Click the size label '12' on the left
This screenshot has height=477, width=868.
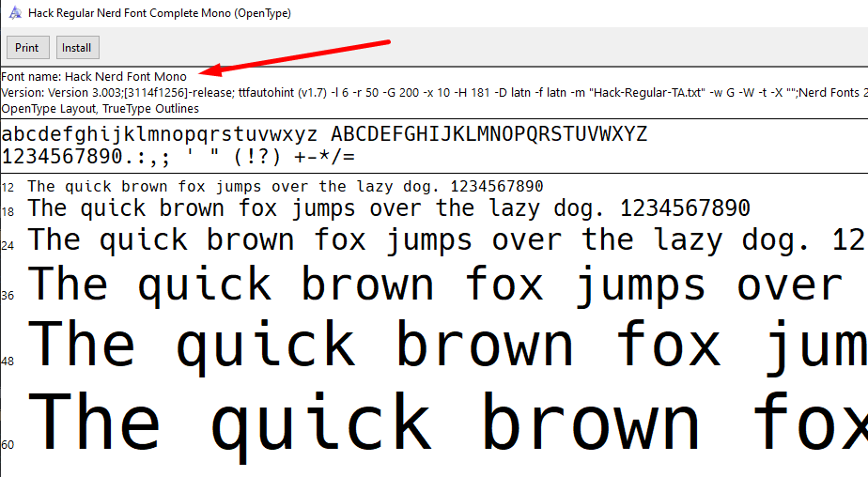point(8,188)
